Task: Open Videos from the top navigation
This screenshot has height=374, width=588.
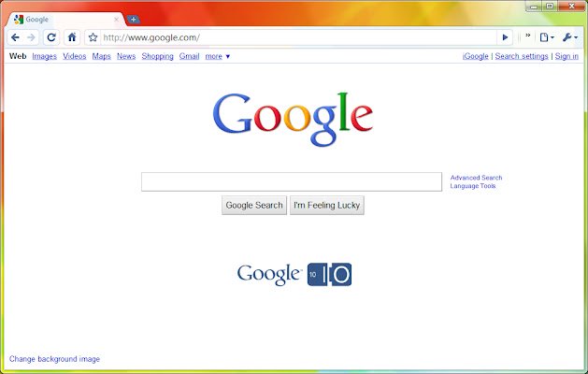Action: 75,56
